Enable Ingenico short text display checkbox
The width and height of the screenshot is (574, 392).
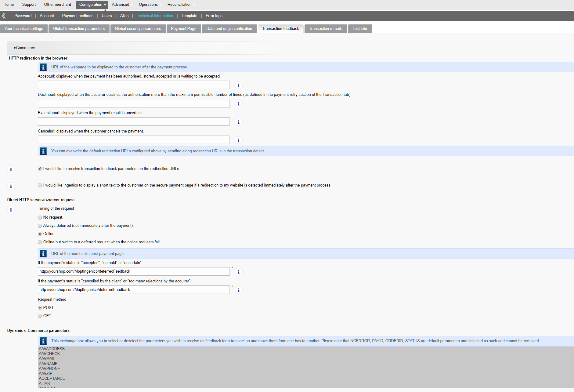[40, 185]
